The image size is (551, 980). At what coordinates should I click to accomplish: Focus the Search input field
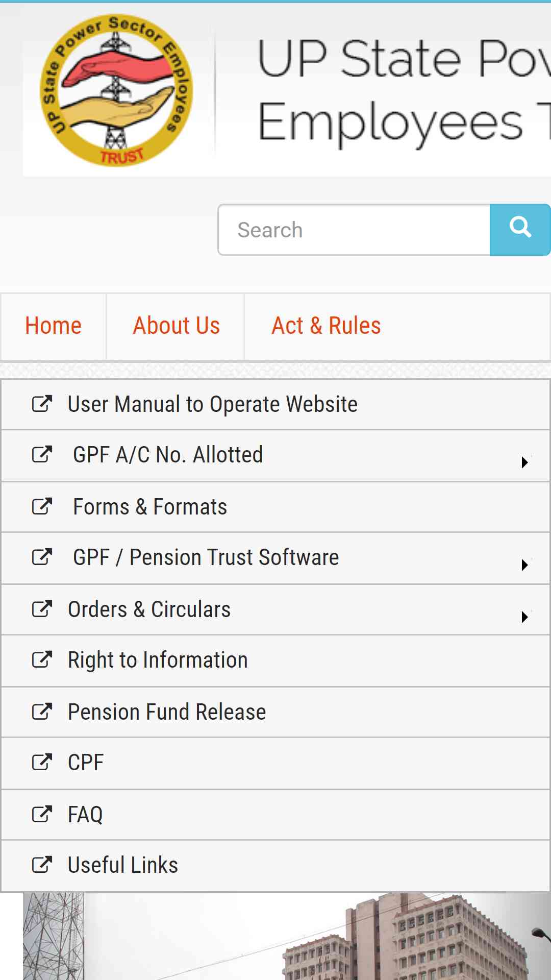tap(354, 230)
